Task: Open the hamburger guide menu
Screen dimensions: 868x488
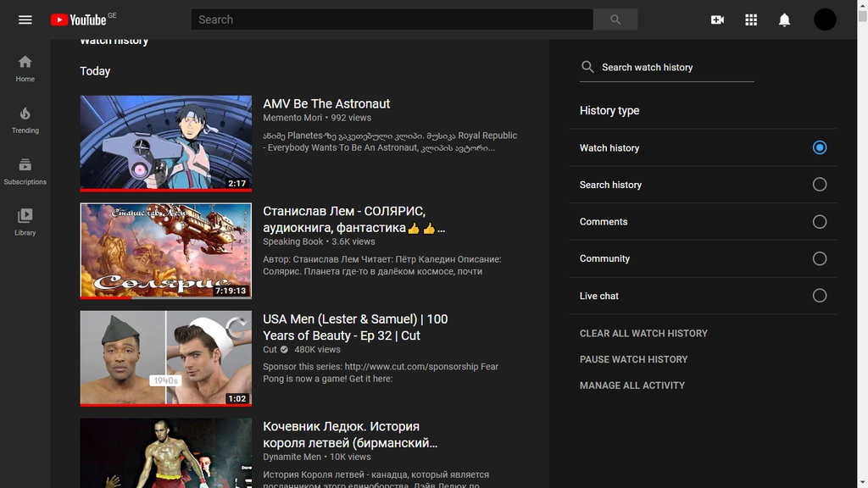Action: [25, 20]
